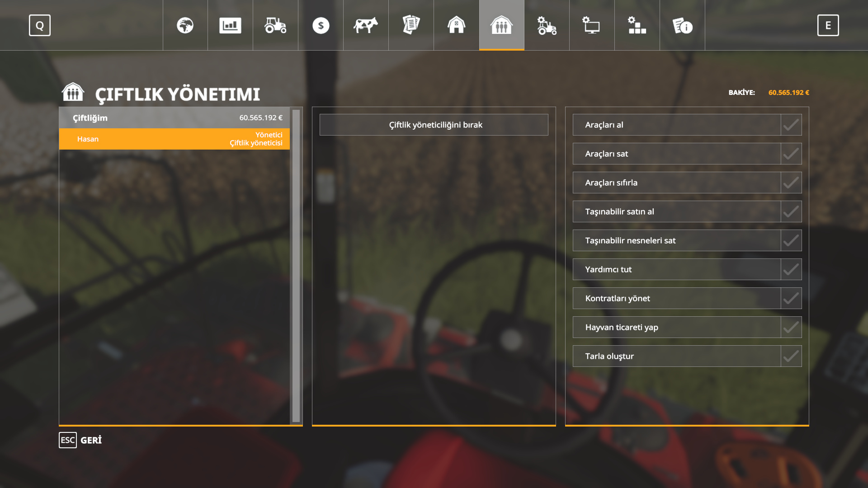Open the animals cow icon
The width and height of the screenshot is (868, 488).
(366, 25)
